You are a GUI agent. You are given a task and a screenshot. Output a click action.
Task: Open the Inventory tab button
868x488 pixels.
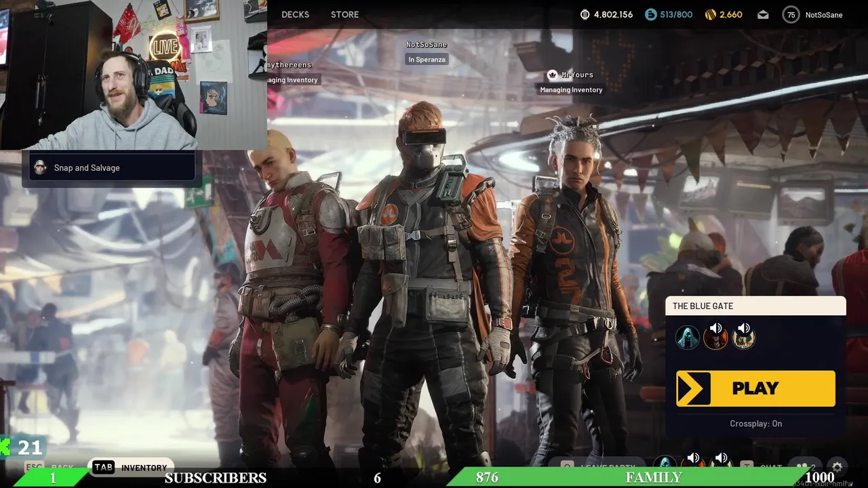(131, 467)
